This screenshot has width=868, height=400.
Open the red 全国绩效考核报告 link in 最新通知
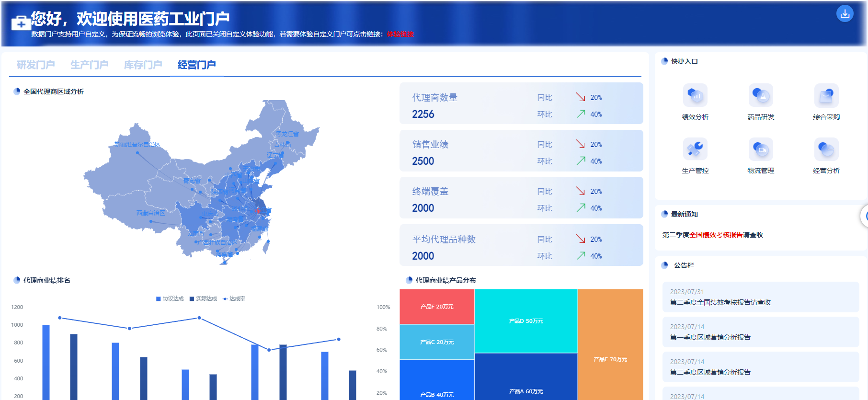716,235
